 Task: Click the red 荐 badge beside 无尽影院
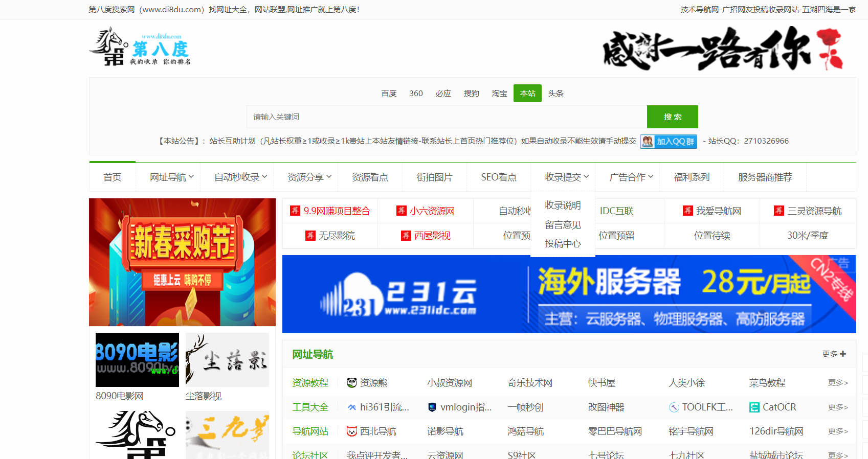310,235
